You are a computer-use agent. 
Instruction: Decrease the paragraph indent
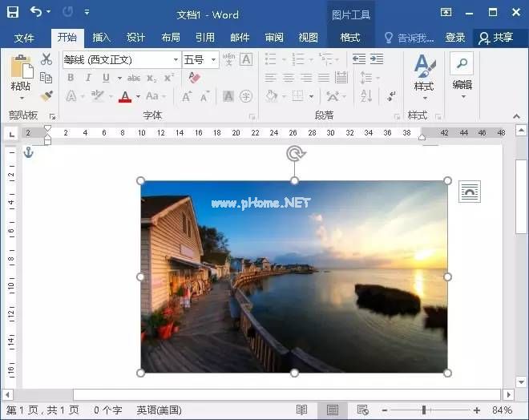coord(359,59)
